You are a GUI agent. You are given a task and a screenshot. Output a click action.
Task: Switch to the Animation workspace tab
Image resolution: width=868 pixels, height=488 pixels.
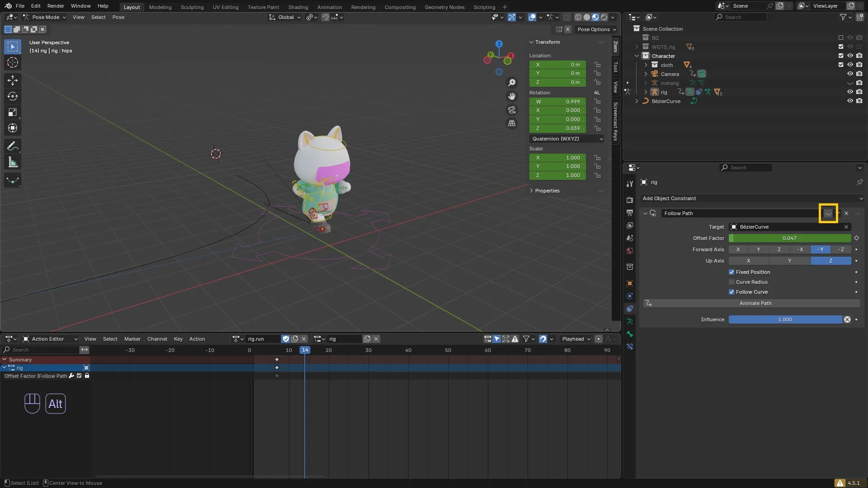(329, 7)
